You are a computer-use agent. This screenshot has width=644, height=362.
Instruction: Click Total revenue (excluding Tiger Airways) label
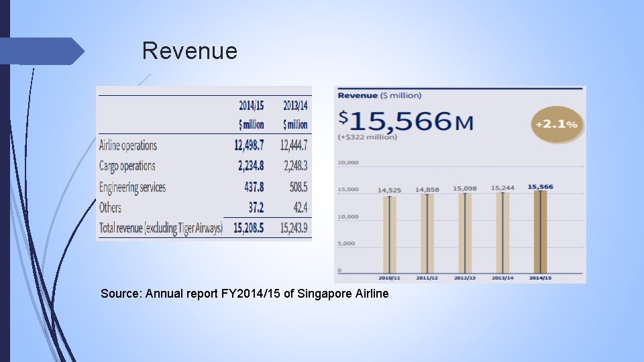point(160,228)
